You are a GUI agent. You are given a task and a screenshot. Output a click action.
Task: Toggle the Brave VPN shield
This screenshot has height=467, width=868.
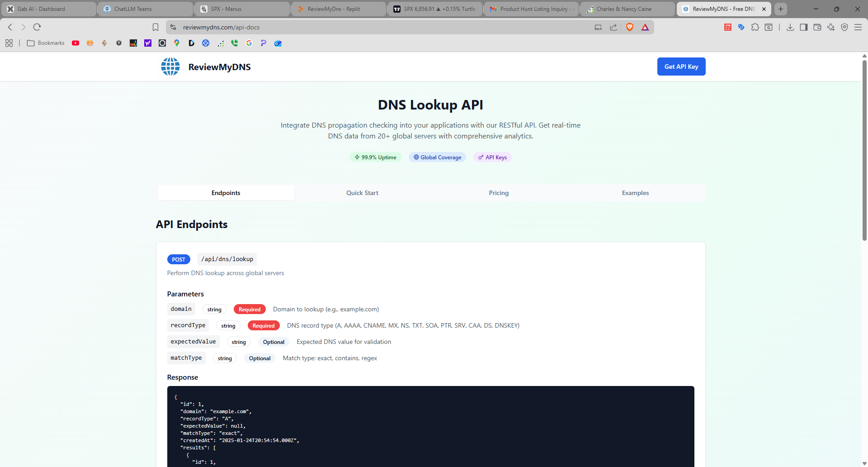pyautogui.click(x=844, y=27)
